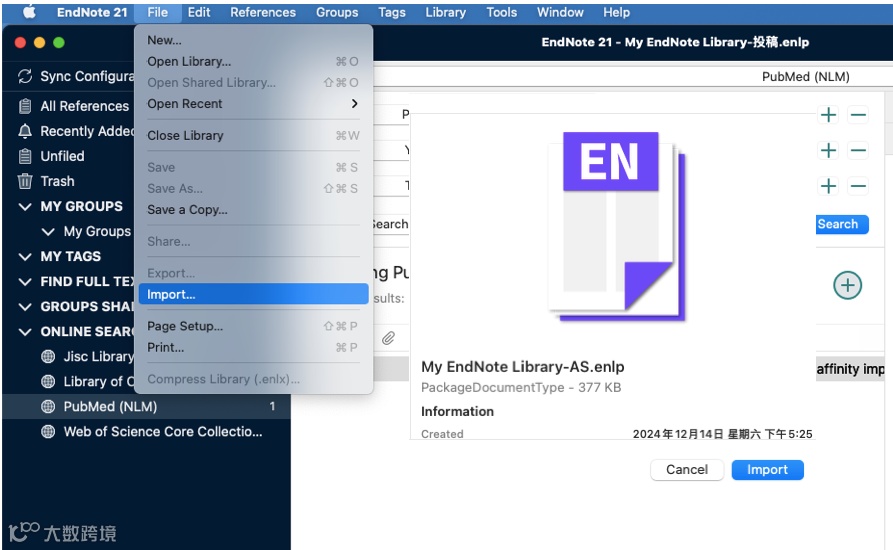Choose Page Setup... menu item
Screen dimensions: 893x550
pos(253,326)
